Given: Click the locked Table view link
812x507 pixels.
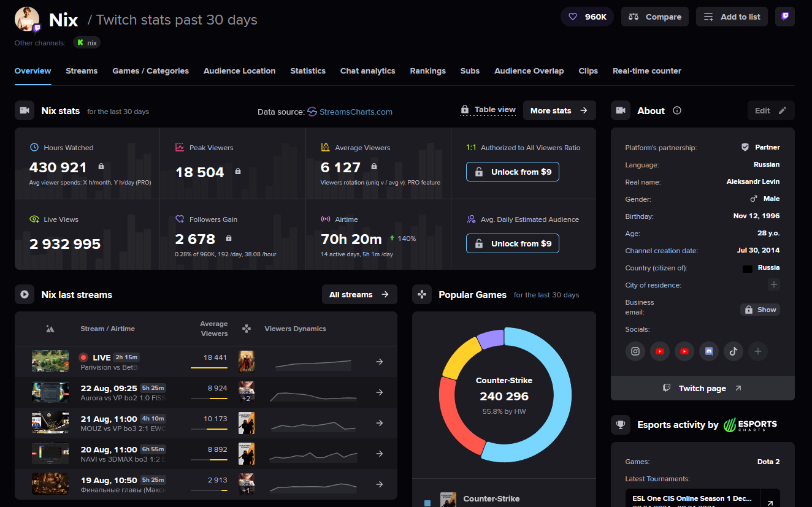Looking at the screenshot, I should coord(488,110).
